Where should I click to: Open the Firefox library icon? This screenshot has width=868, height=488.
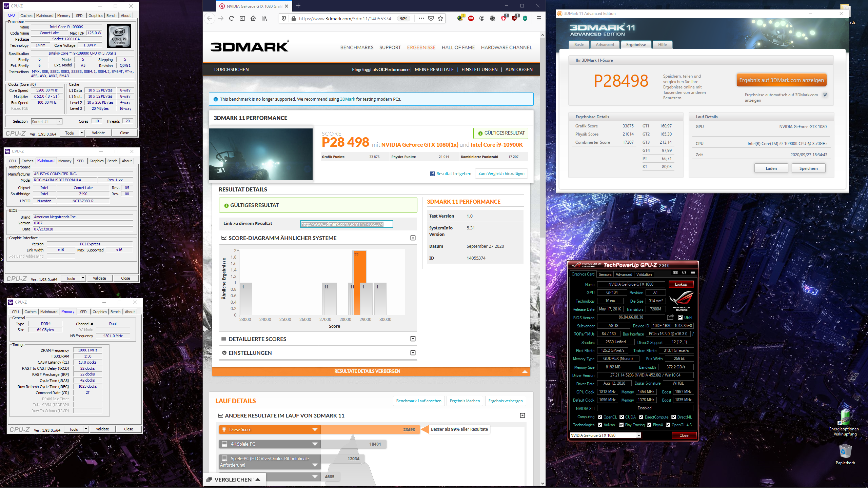pos(264,18)
